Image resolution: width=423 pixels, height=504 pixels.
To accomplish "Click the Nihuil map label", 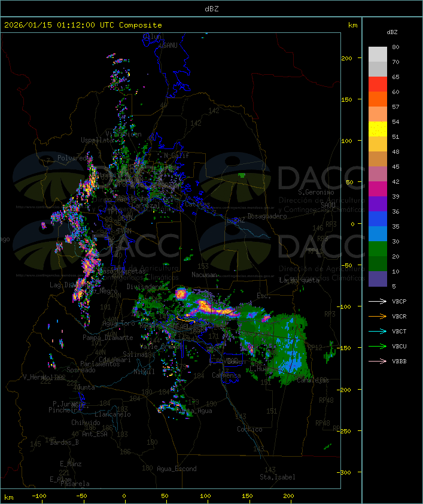I will click(x=144, y=372).
